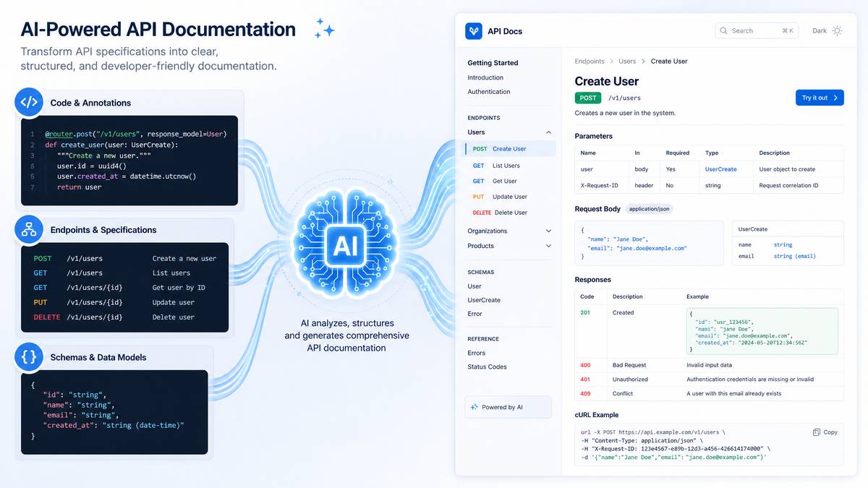Click the Code & Annotations code icon
The height and width of the screenshot is (488, 868).
[29, 103]
